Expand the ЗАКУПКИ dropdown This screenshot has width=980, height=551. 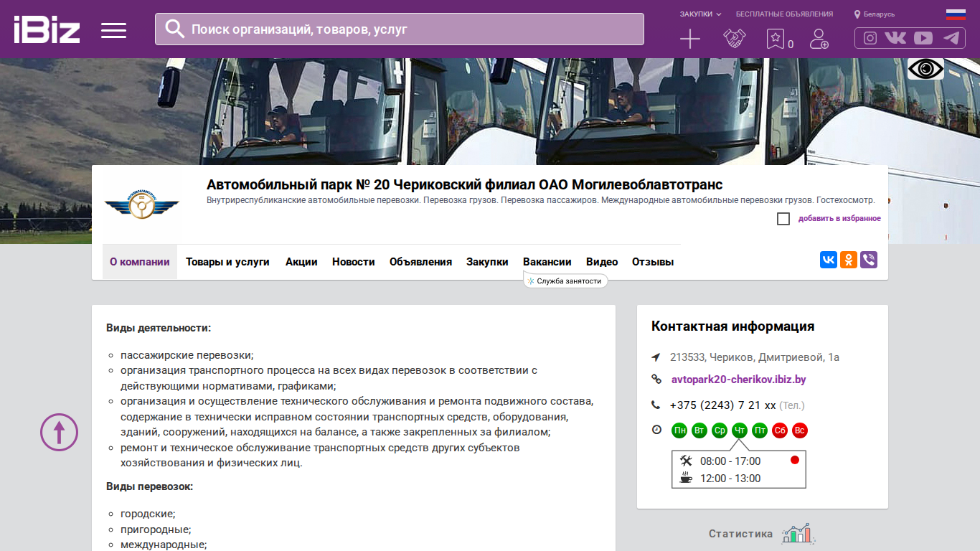point(700,14)
